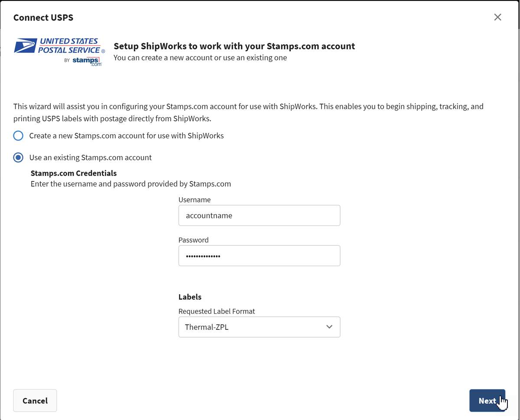The image size is (520, 420).
Task: Click the Password field label
Action: [x=193, y=240]
